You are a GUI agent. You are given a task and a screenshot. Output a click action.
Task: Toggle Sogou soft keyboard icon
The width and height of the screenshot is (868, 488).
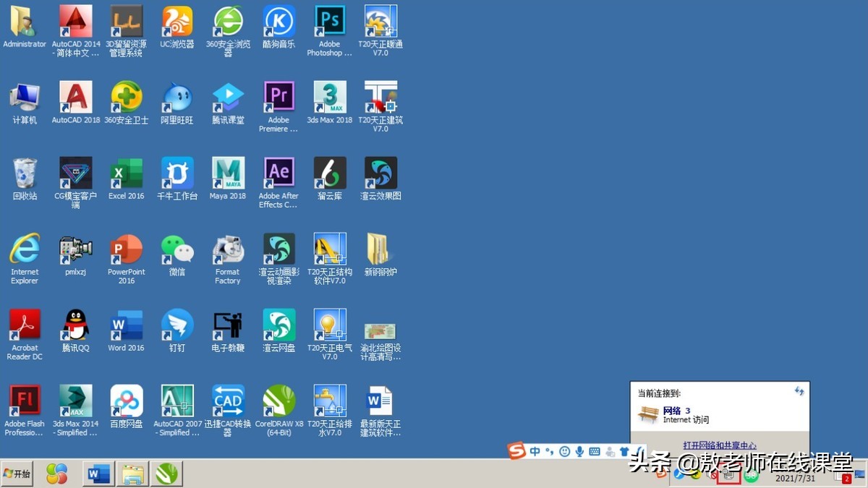tap(595, 452)
